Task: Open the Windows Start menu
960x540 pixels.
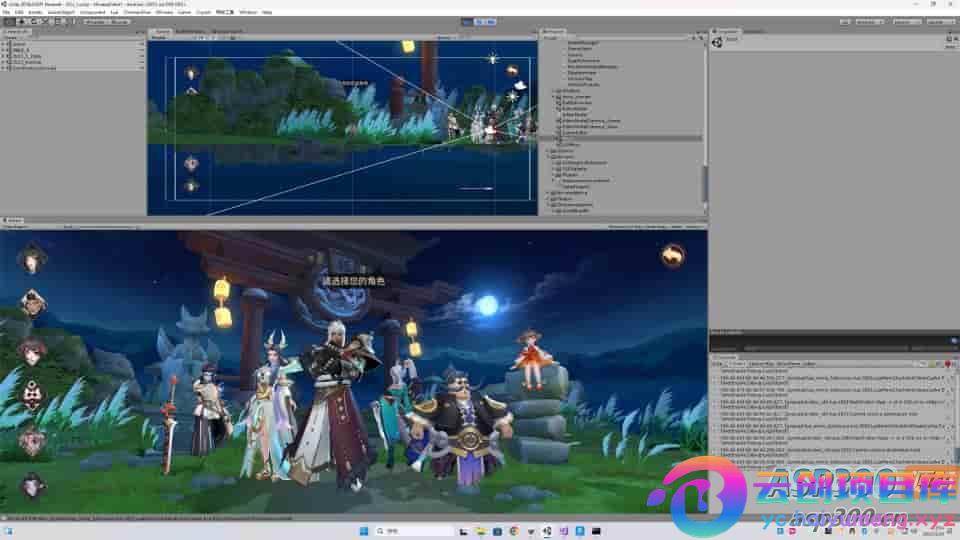Action: (x=364, y=531)
